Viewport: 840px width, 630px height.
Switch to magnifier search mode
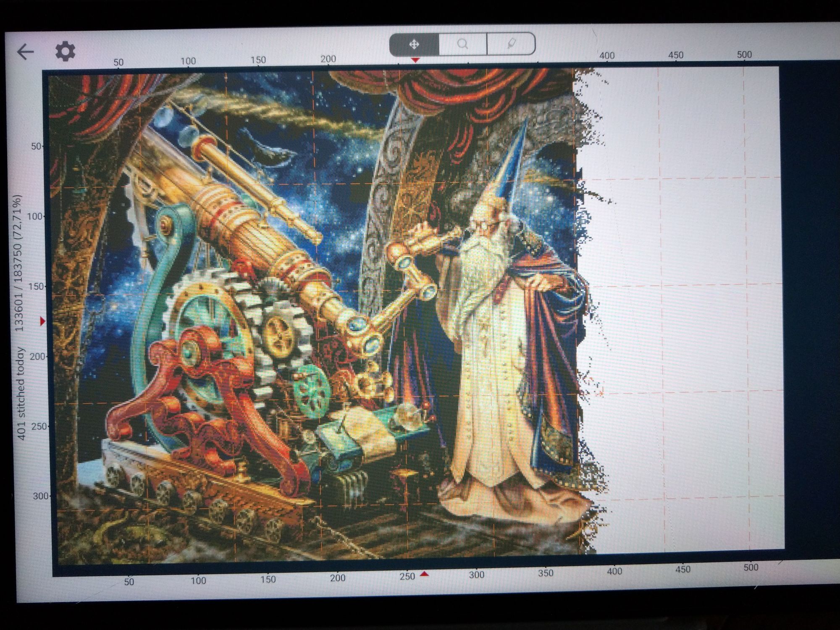click(x=462, y=44)
